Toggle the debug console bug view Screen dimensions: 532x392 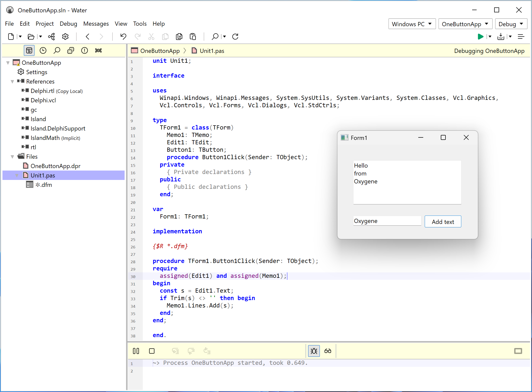(x=314, y=351)
